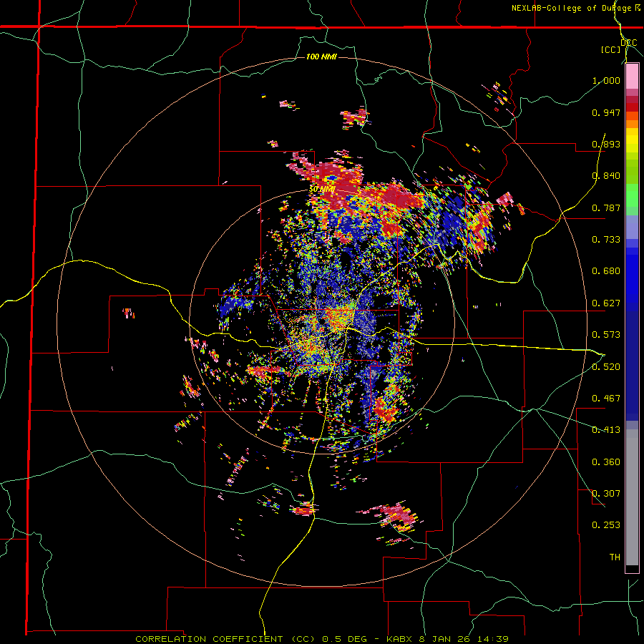Click the 0.893 color scale label
This screenshot has height=644, width=644.
(x=606, y=144)
